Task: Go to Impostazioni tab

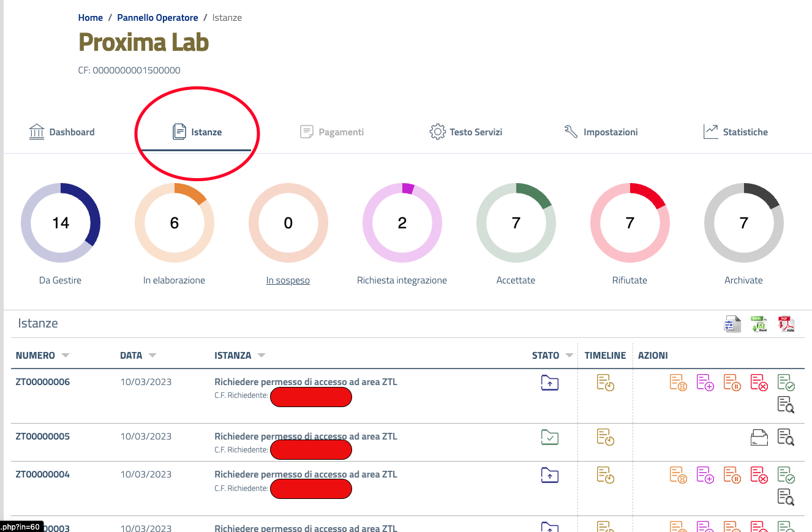Action: coord(601,132)
